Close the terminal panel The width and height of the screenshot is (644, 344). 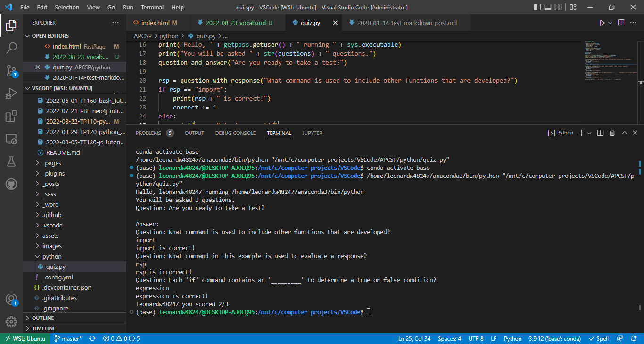(x=635, y=133)
